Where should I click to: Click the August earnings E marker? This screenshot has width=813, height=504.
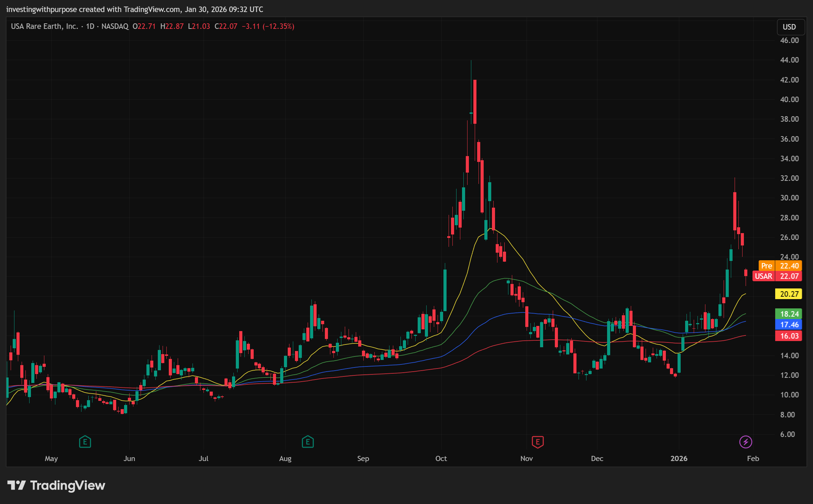point(308,442)
